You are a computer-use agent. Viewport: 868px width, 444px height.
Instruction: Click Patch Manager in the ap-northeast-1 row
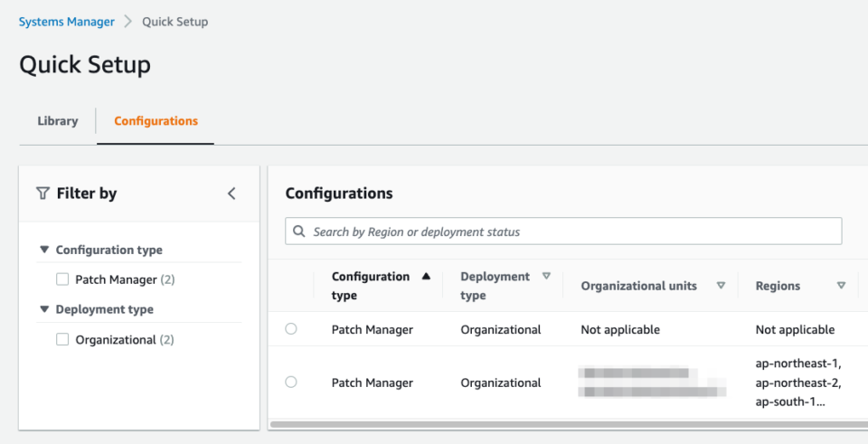coord(373,382)
